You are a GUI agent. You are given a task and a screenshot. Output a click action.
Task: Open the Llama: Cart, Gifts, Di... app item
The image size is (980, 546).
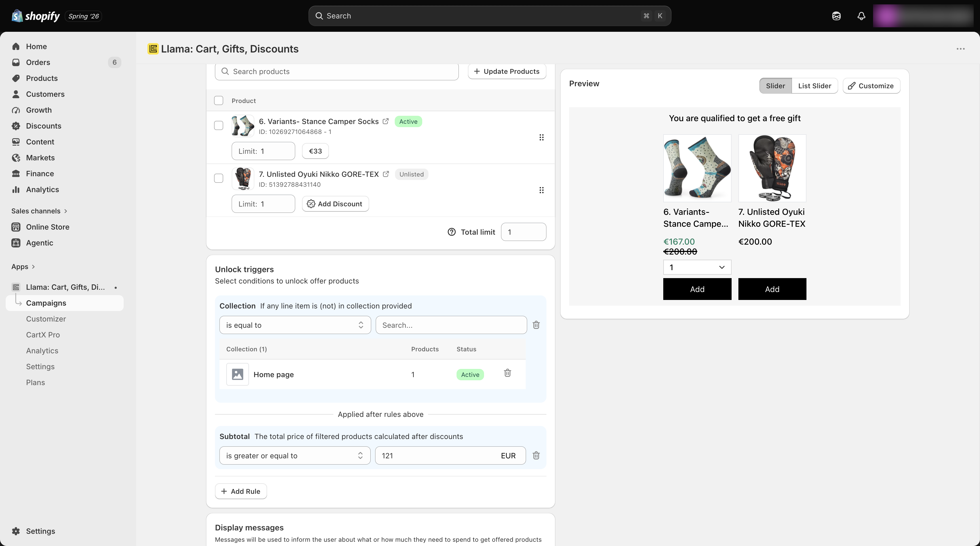(x=65, y=287)
